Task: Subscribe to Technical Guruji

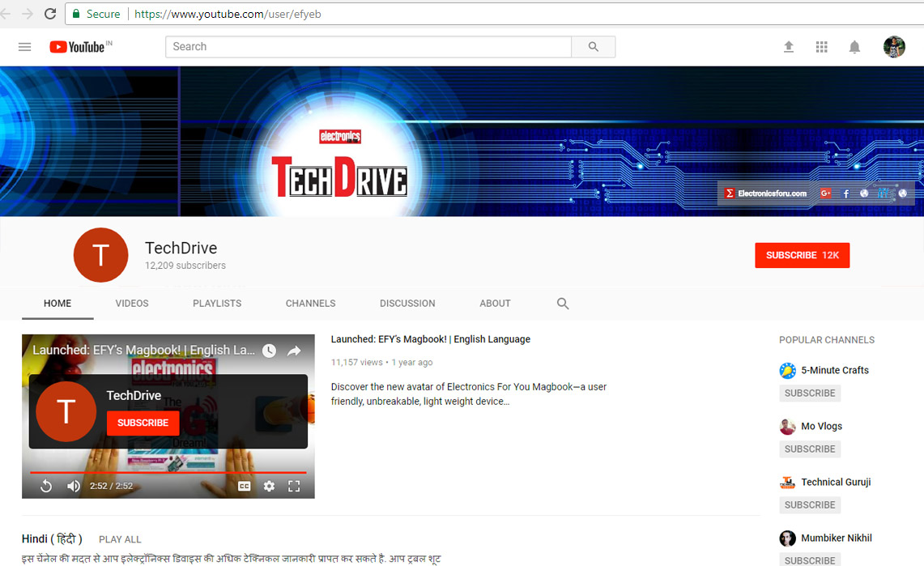Action: point(810,504)
